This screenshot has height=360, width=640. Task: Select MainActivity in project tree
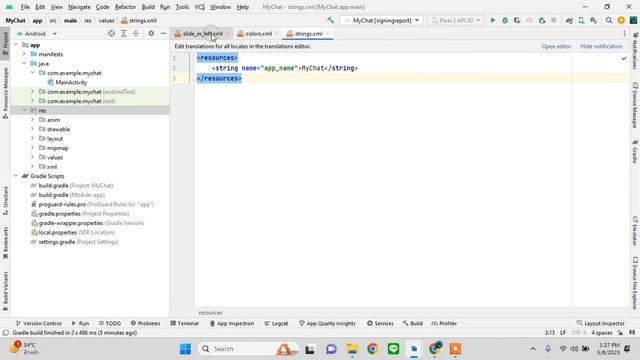71,82
